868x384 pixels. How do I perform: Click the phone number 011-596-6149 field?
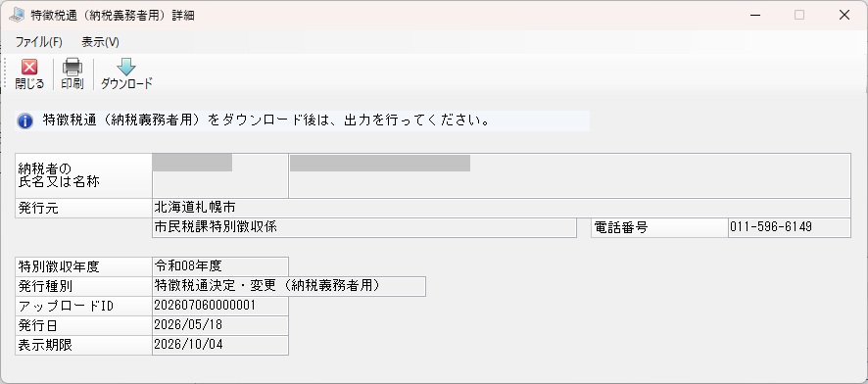point(790,227)
